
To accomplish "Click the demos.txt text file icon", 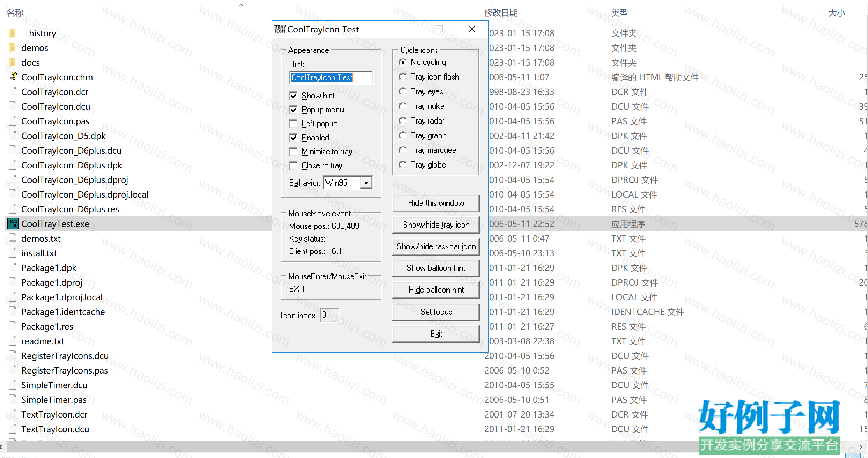I will pyautogui.click(x=13, y=238).
